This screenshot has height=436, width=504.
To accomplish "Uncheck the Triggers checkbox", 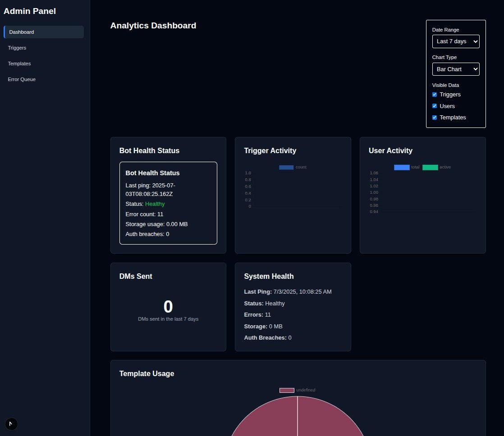I will 435,95.
